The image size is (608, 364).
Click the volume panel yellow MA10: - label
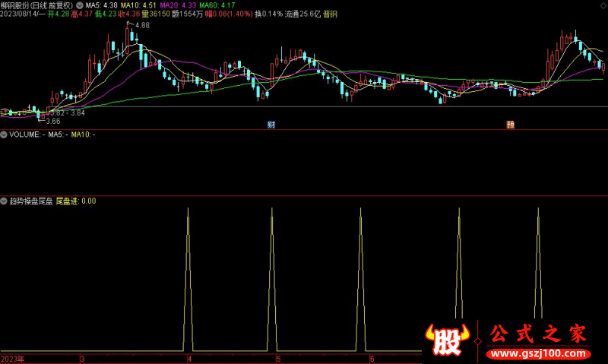pyautogui.click(x=83, y=135)
